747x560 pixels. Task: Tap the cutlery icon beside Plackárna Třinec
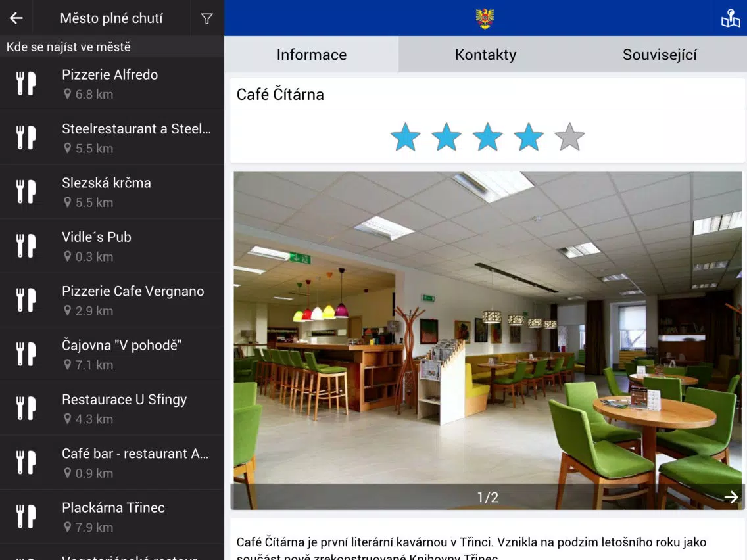click(x=26, y=517)
